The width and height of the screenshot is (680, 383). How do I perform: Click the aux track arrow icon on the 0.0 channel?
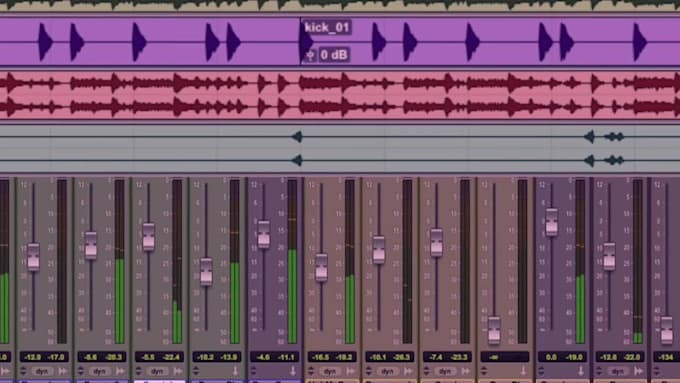[x=581, y=371]
